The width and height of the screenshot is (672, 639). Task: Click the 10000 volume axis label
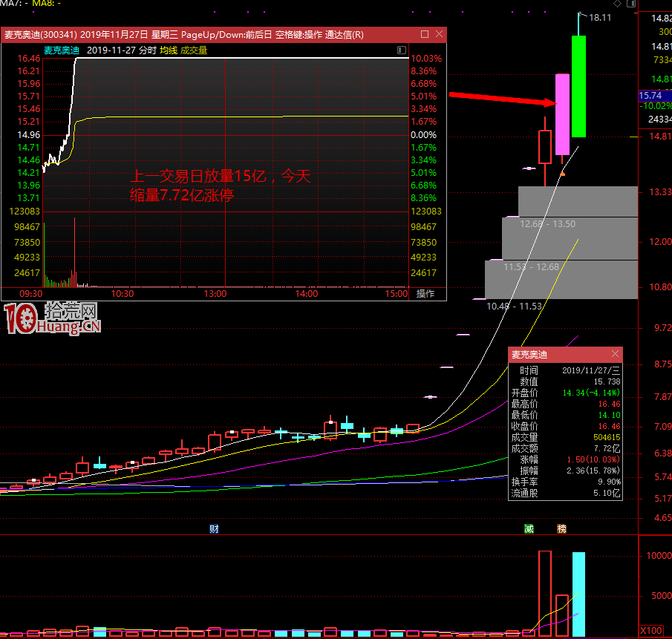pos(659,555)
